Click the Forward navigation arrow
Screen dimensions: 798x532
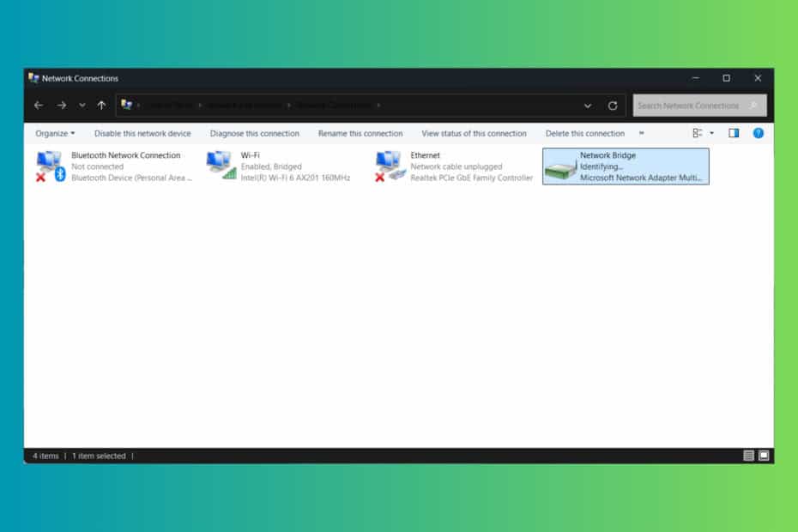pos(61,106)
